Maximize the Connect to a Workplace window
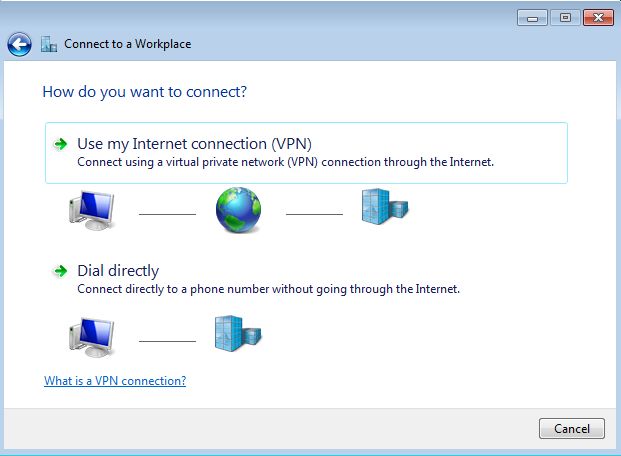The image size is (621, 456). [x=565, y=18]
